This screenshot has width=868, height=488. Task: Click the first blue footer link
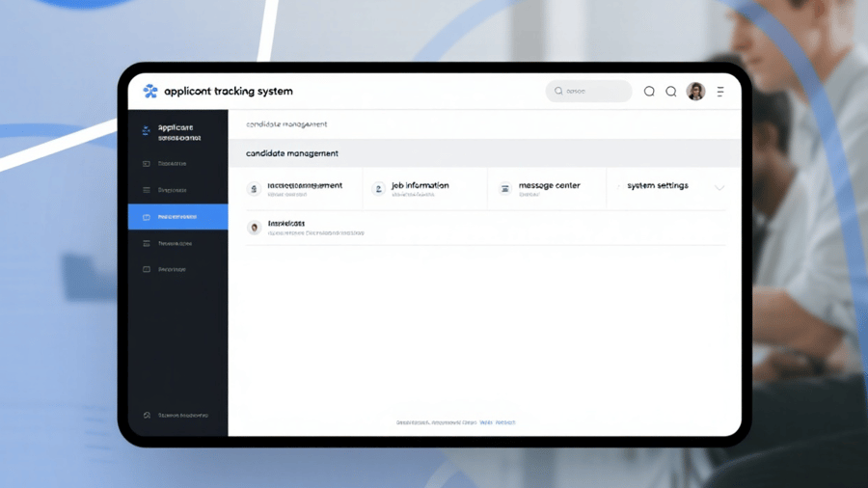[486, 422]
